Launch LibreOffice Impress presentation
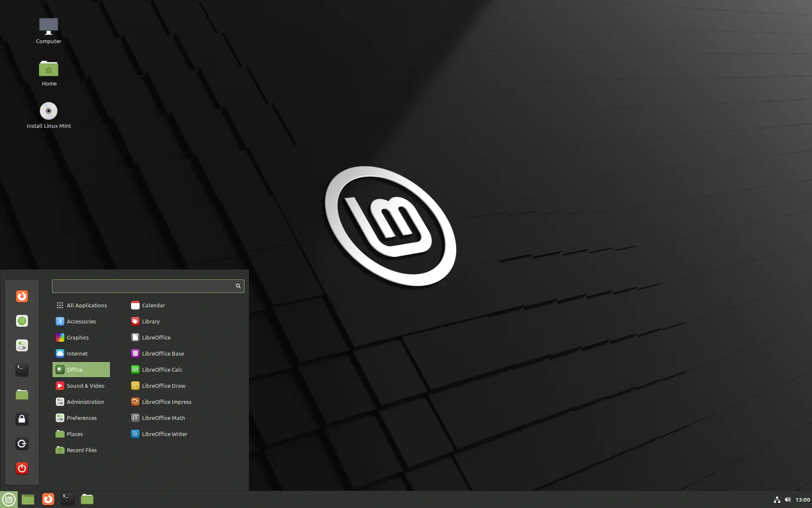Screen dimensions: 812x508 click(167, 401)
